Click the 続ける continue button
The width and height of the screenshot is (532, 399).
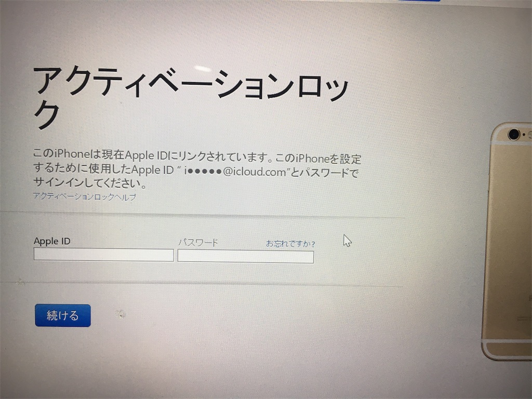click(63, 315)
